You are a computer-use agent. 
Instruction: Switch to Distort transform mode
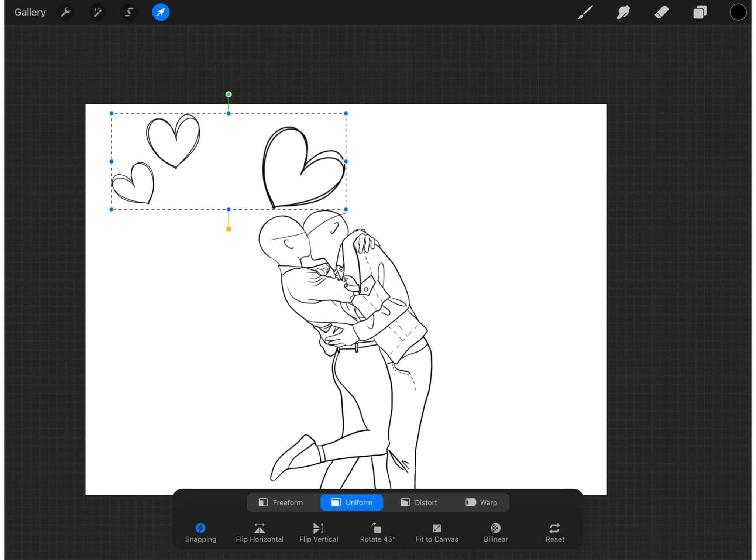point(419,502)
